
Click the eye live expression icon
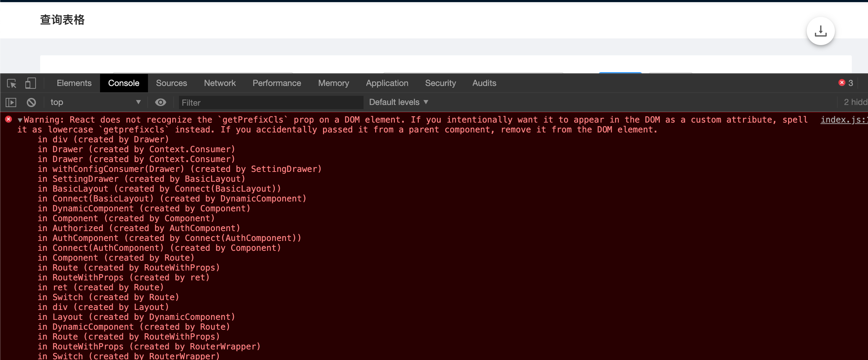click(161, 102)
